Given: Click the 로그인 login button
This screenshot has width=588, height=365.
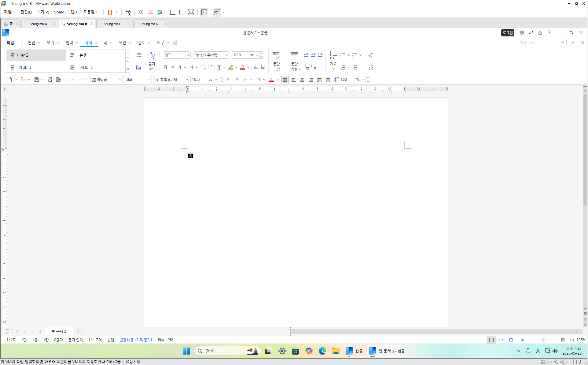Looking at the screenshot, I should (x=508, y=33).
